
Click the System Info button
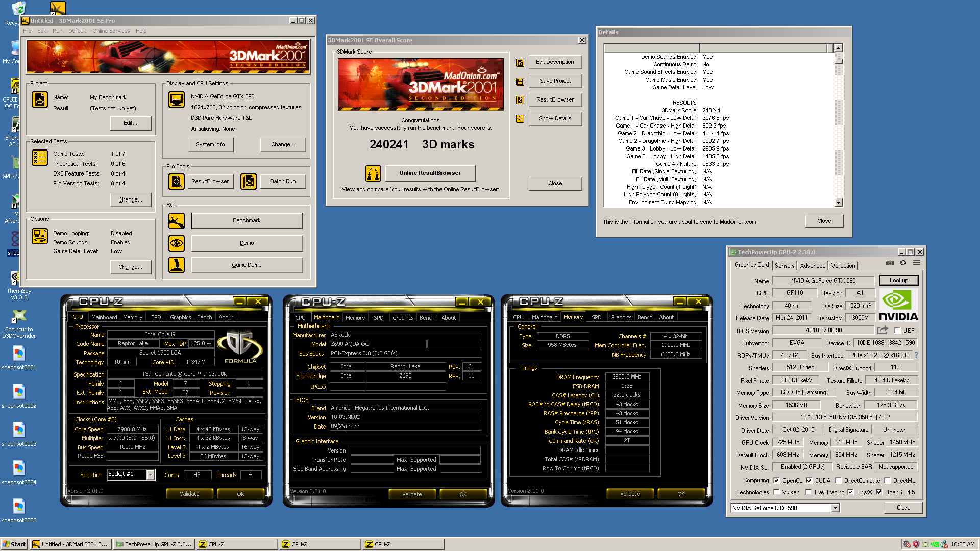click(x=210, y=145)
